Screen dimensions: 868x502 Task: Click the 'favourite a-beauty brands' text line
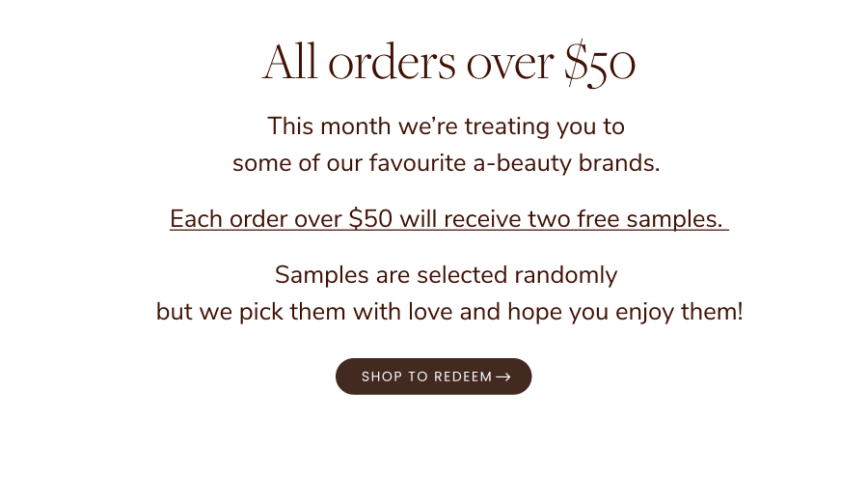coord(447,163)
